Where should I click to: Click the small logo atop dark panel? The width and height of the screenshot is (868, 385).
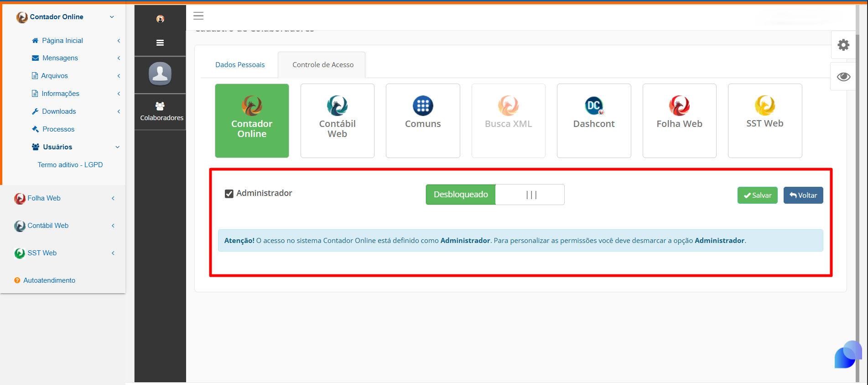click(160, 19)
